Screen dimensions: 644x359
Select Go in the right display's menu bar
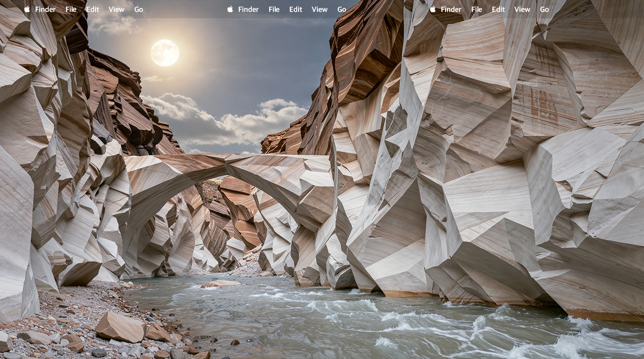(545, 9)
